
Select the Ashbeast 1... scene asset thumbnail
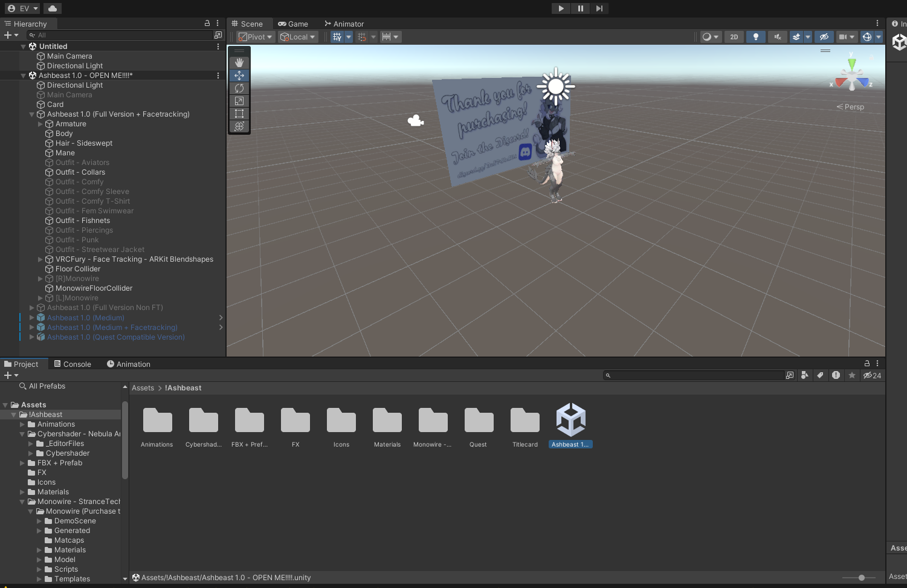point(571,426)
